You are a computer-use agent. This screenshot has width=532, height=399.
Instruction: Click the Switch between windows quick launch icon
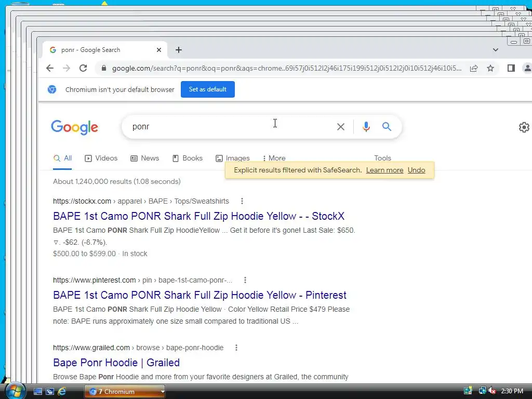tap(50, 392)
